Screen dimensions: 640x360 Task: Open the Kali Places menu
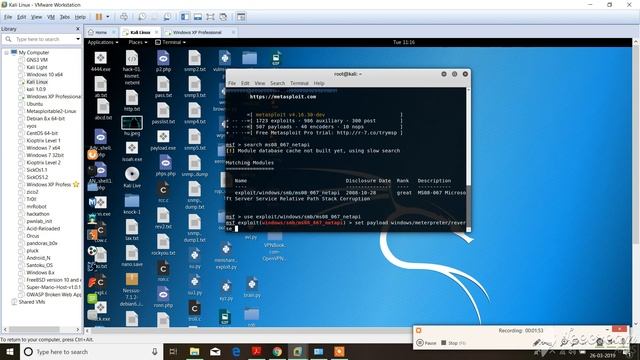coord(138,42)
